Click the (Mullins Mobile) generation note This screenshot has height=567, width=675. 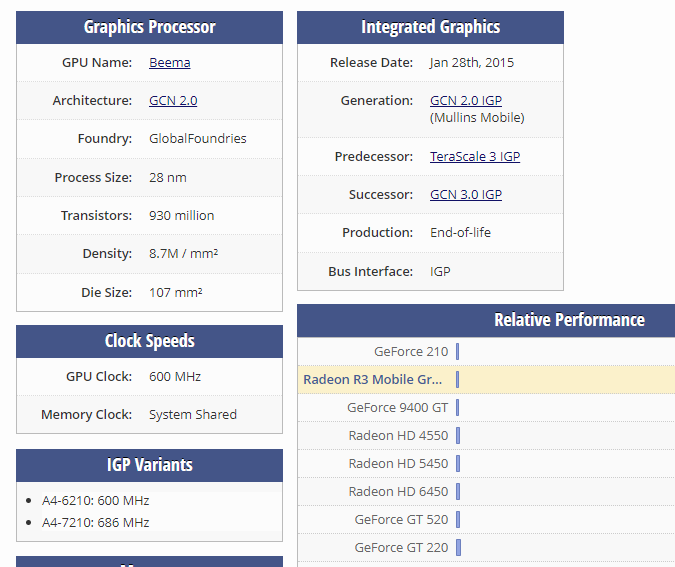(x=477, y=118)
